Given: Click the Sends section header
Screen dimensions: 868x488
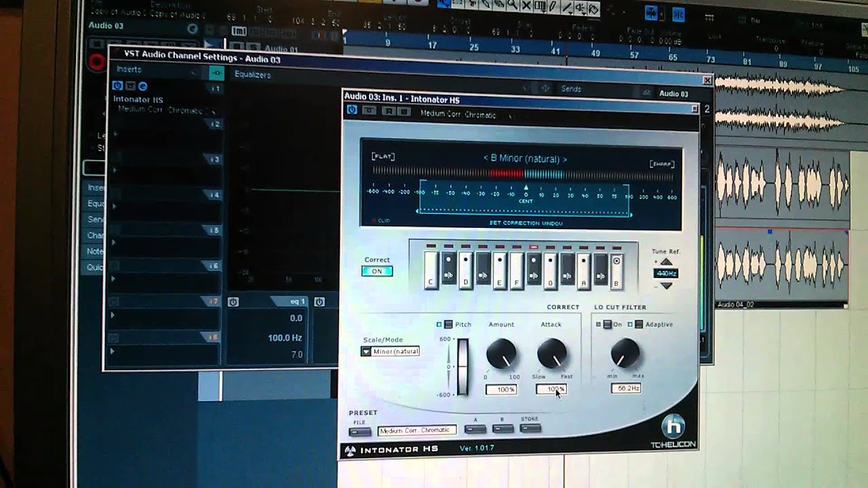Looking at the screenshot, I should coord(571,89).
